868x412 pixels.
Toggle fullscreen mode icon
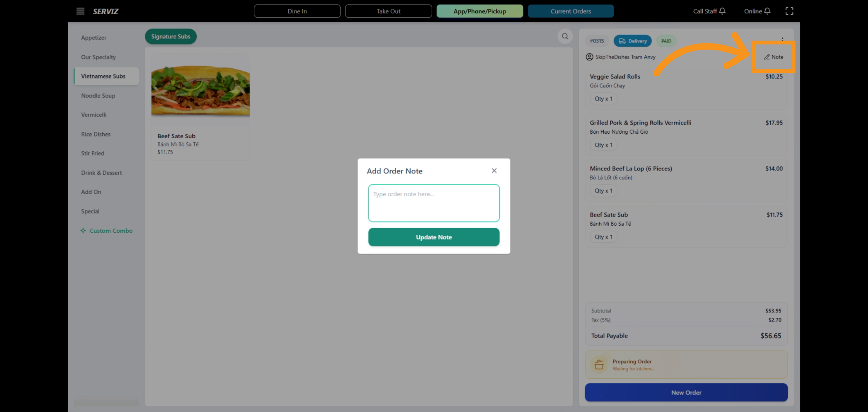point(789,11)
